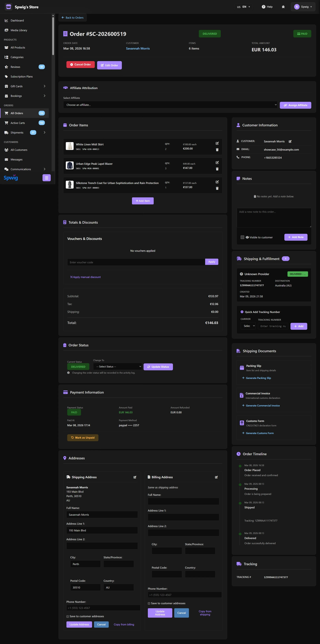Delete the Urban Edge Peak Lapel Blazer item
320x644 pixels.
(217, 169)
